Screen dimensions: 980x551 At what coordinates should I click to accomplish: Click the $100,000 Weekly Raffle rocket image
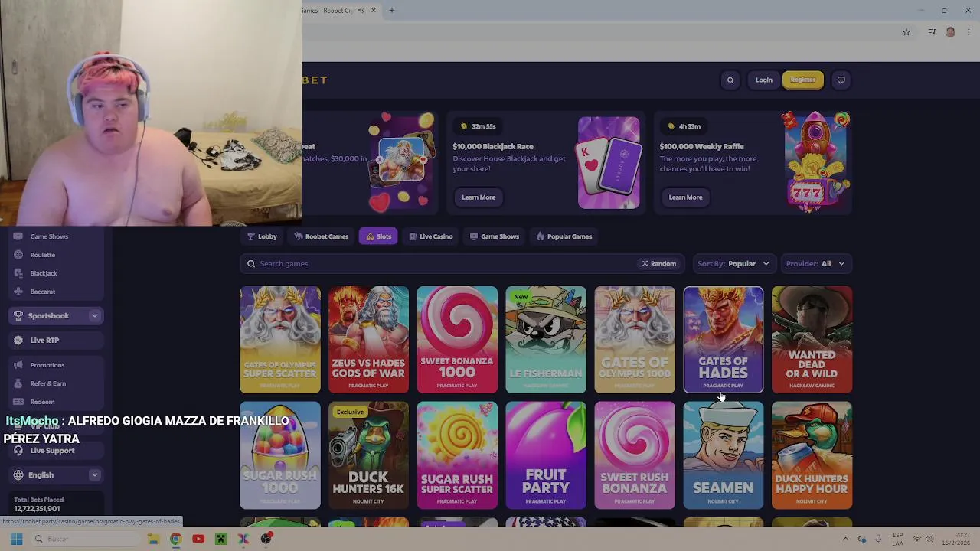coord(817,162)
